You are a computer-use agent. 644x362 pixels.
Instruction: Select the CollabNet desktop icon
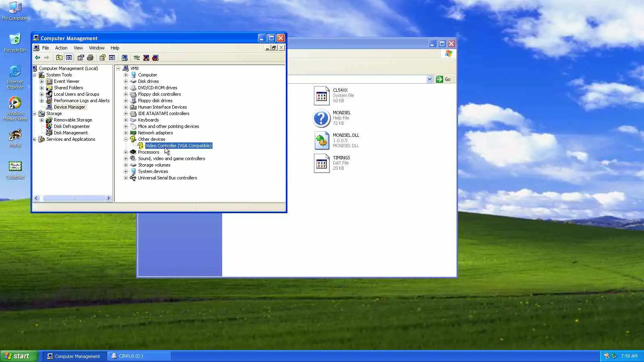click(x=15, y=170)
